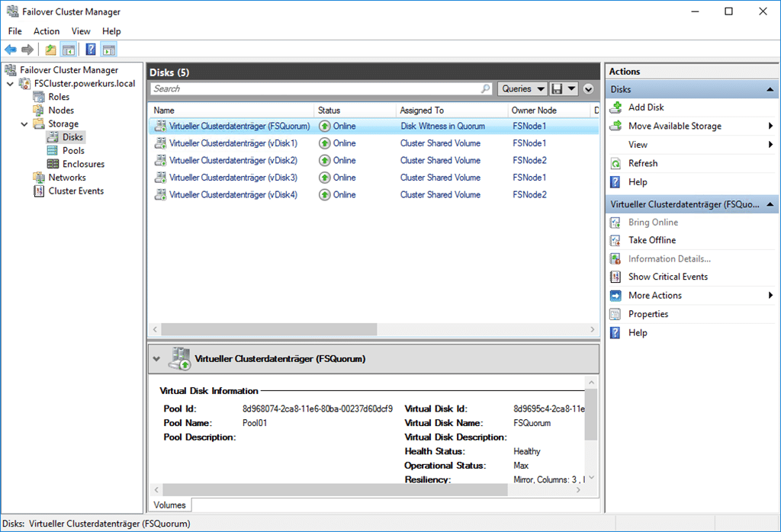781x532 pixels.
Task: Click the Up one level folder icon
Action: (x=50, y=50)
